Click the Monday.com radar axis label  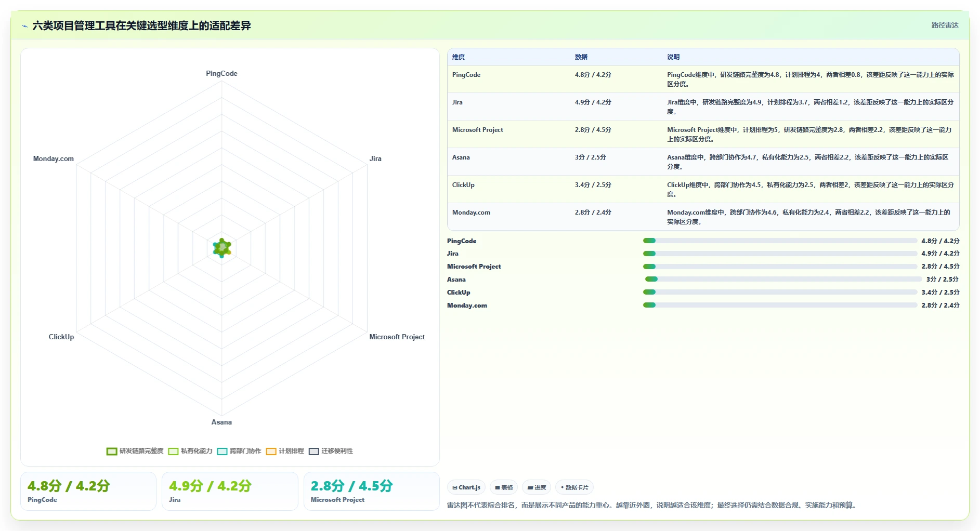54,159
